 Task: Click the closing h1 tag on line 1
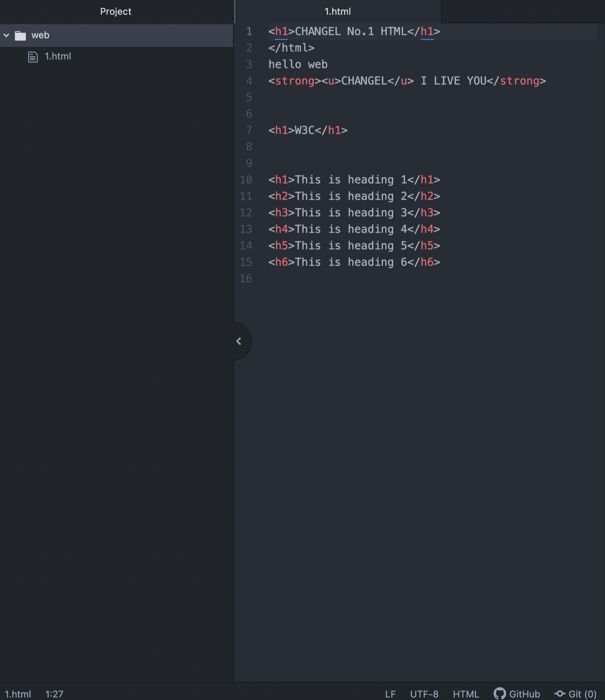pos(424,31)
